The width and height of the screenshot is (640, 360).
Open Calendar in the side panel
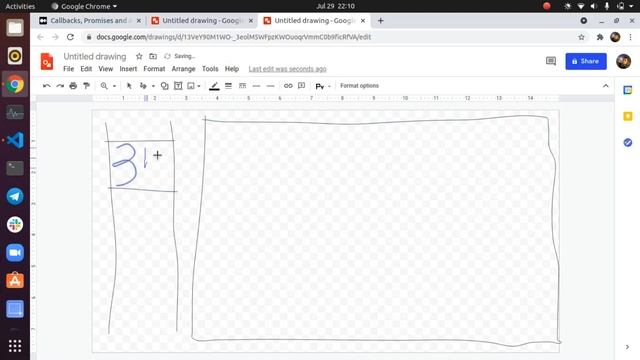(627, 90)
